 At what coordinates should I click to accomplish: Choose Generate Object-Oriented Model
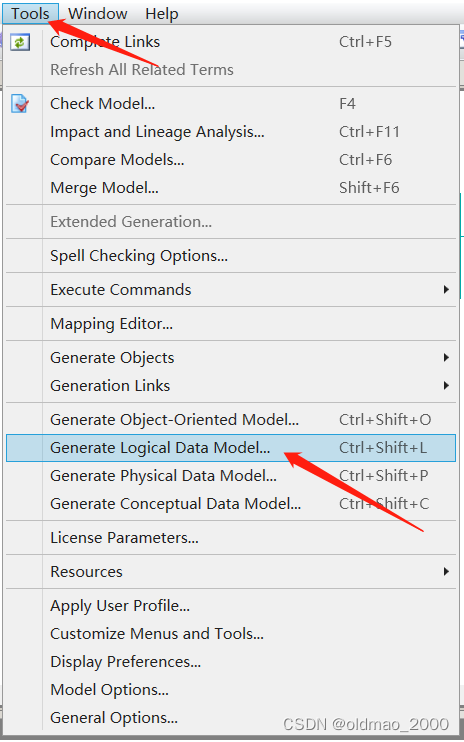tap(231, 420)
